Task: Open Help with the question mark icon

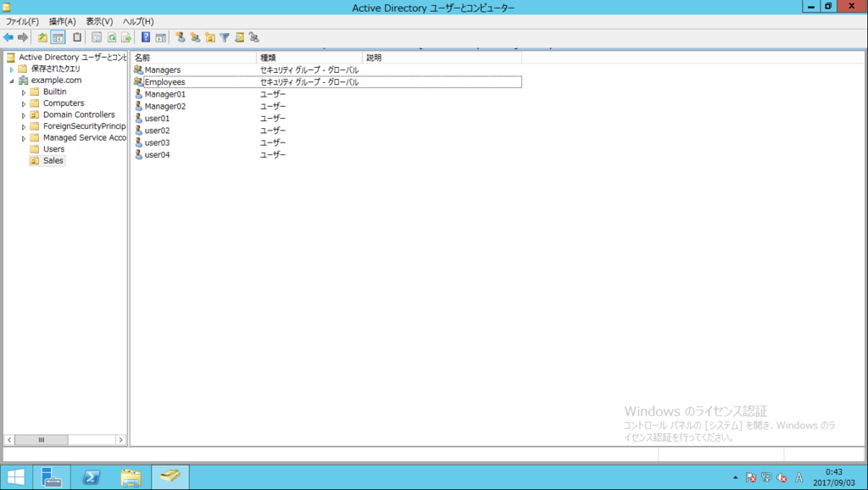Action: 146,37
